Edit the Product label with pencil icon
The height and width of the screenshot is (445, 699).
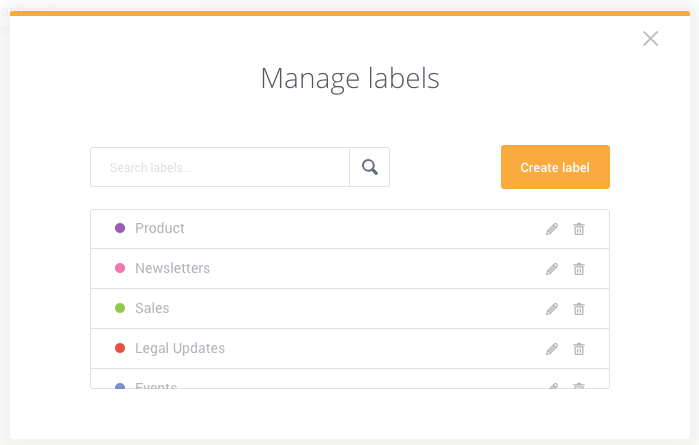pos(552,229)
